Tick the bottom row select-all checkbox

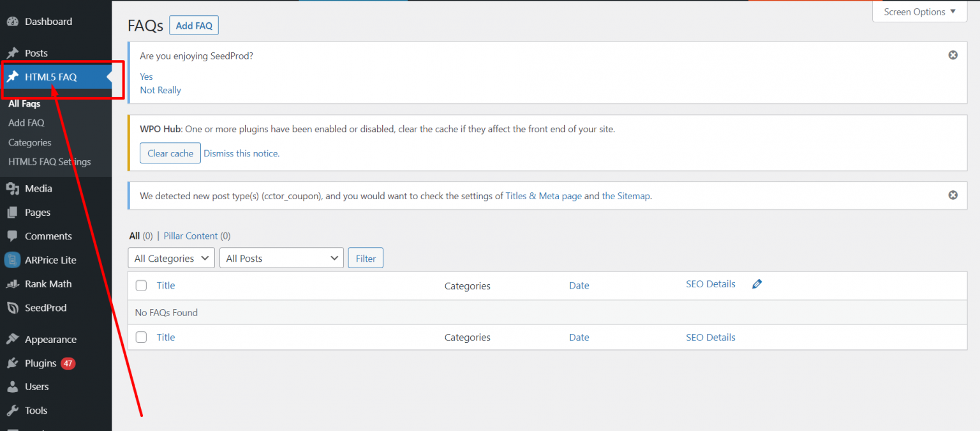coord(141,337)
